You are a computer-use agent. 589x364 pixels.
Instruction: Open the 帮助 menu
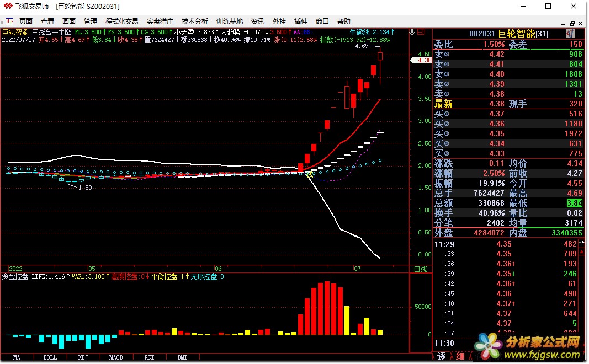point(344,22)
